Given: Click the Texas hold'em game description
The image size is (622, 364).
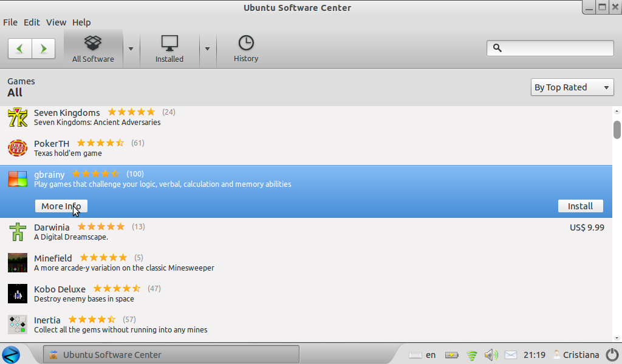Looking at the screenshot, I should 68,153.
